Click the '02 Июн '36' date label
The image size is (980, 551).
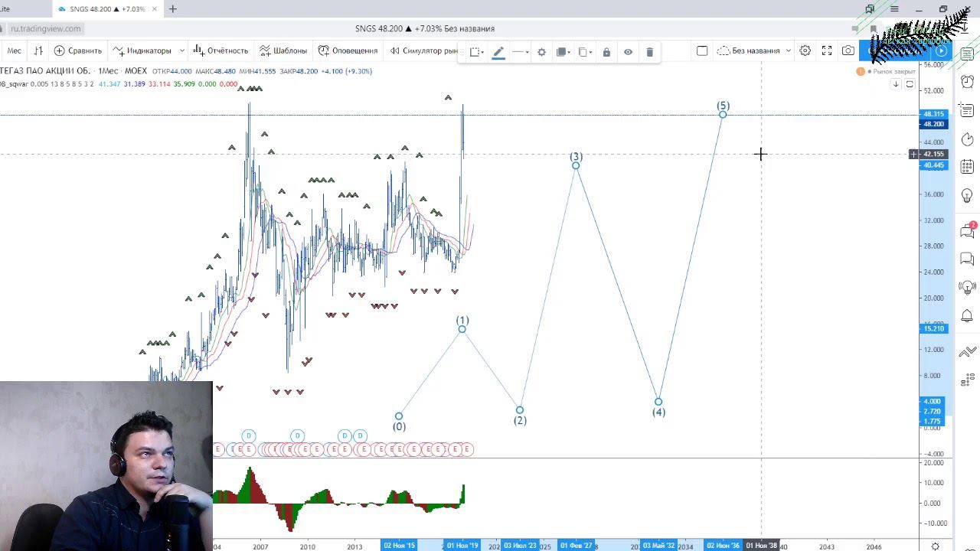click(723, 546)
